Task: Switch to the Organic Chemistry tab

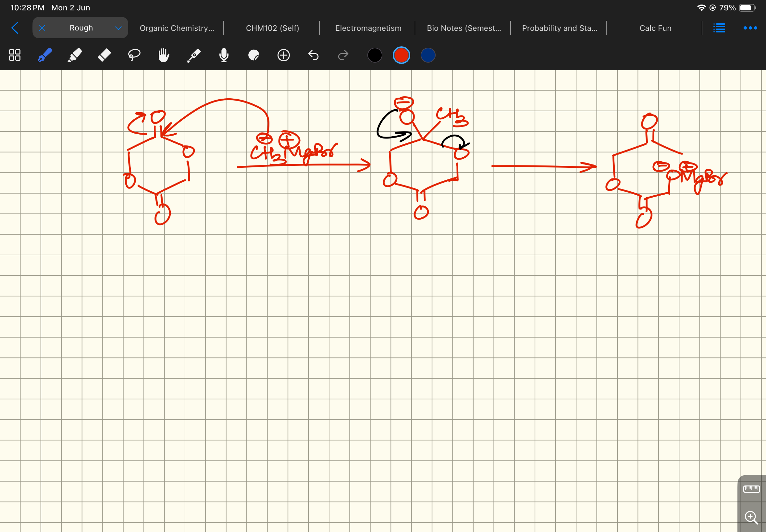Action: click(x=177, y=28)
